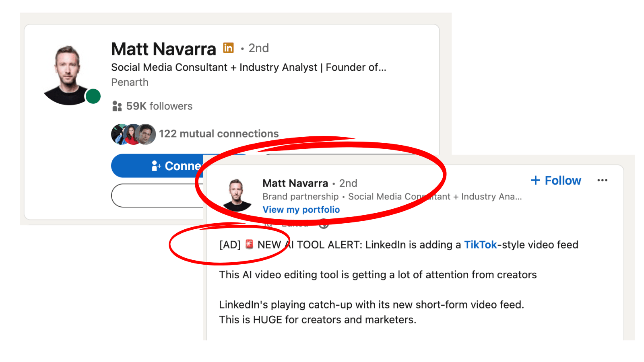644x362 pixels.
Task: Click the Penarth location text
Action: point(130,82)
